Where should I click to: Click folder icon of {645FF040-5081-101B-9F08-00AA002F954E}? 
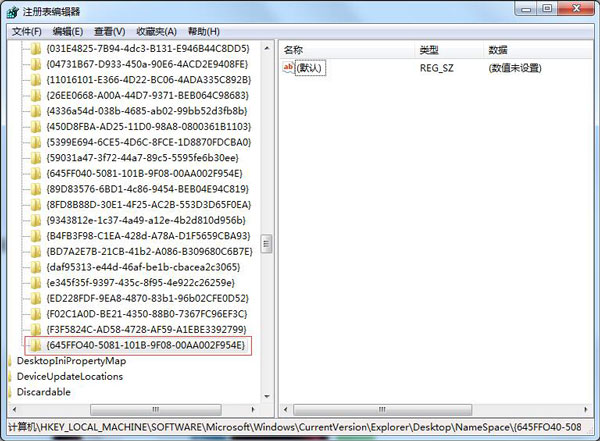pos(36,173)
